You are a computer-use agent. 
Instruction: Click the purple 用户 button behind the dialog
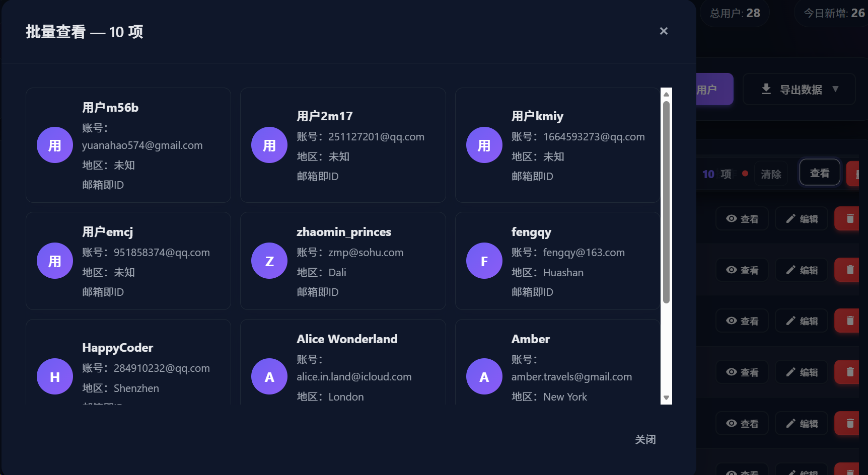click(714, 89)
